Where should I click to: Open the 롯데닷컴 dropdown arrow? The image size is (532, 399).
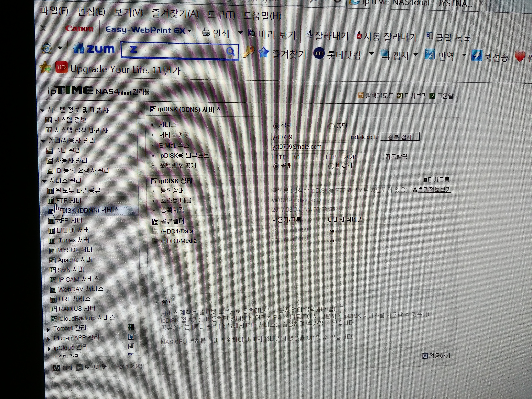pyautogui.click(x=372, y=54)
